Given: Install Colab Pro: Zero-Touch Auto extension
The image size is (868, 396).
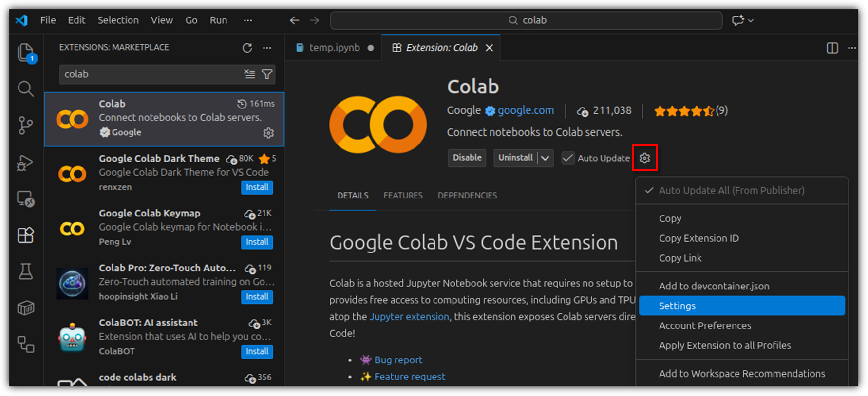Looking at the screenshot, I should pyautogui.click(x=257, y=297).
